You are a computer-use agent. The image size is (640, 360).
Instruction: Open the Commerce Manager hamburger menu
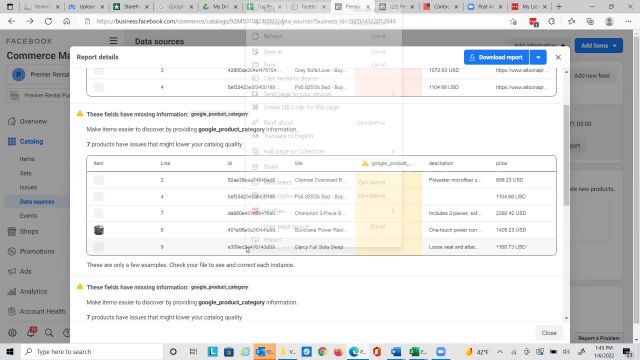coord(113,41)
